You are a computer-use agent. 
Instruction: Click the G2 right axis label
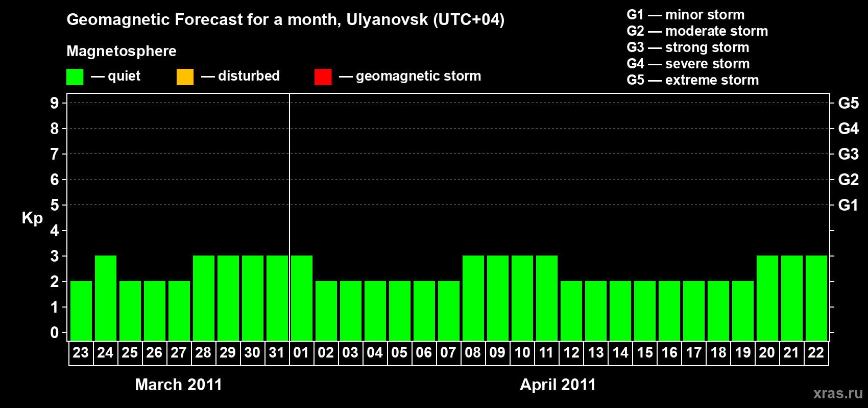click(x=848, y=180)
